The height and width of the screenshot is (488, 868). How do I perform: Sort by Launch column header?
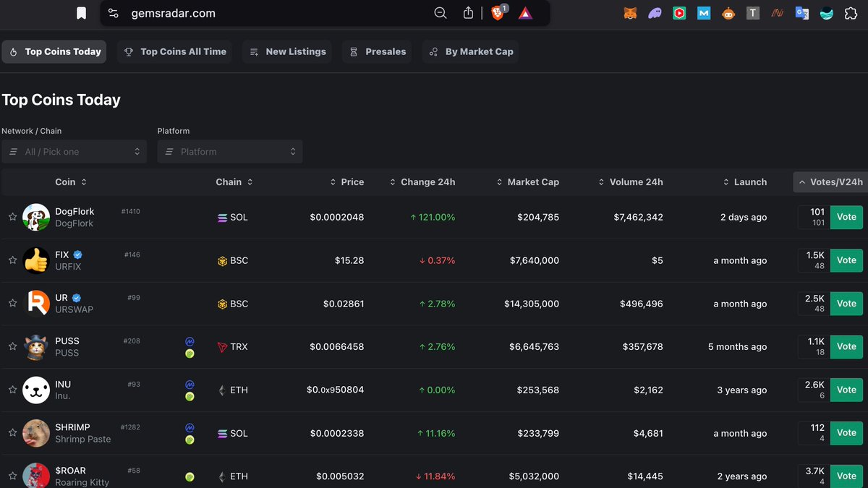744,182
